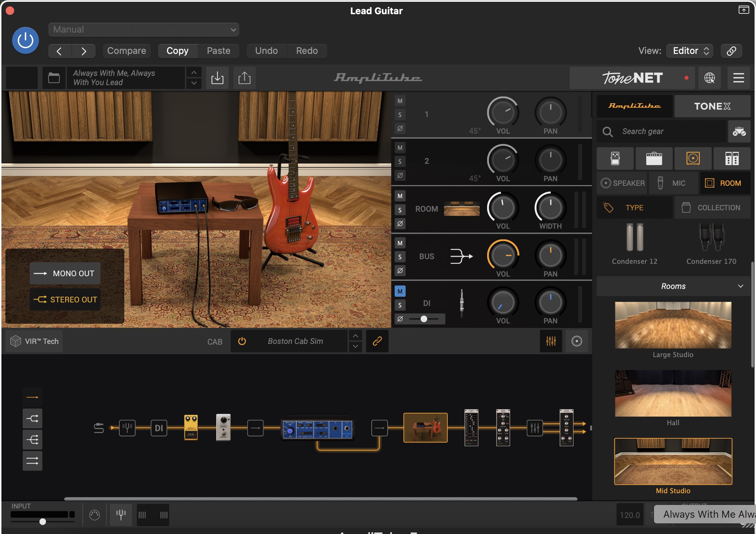Viewport: 756px width, 534px height.
Task: Click the cab link chain icon
Action: (x=377, y=341)
